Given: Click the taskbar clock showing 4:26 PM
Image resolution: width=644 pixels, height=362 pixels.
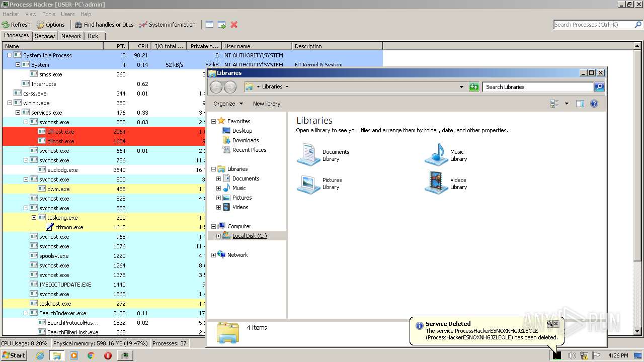Looking at the screenshot, I should pyautogui.click(x=618, y=355).
